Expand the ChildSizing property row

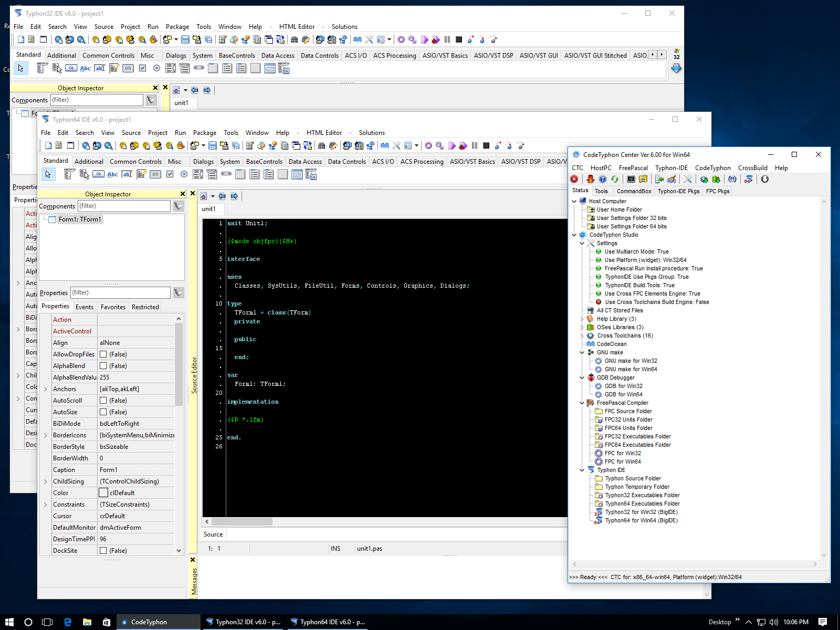(x=46, y=481)
